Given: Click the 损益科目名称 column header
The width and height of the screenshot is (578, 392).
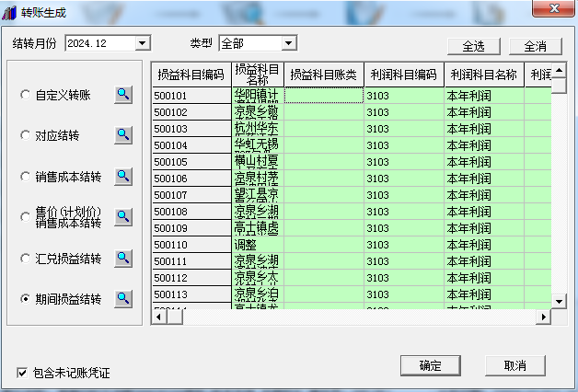Looking at the screenshot, I should 258,75.
